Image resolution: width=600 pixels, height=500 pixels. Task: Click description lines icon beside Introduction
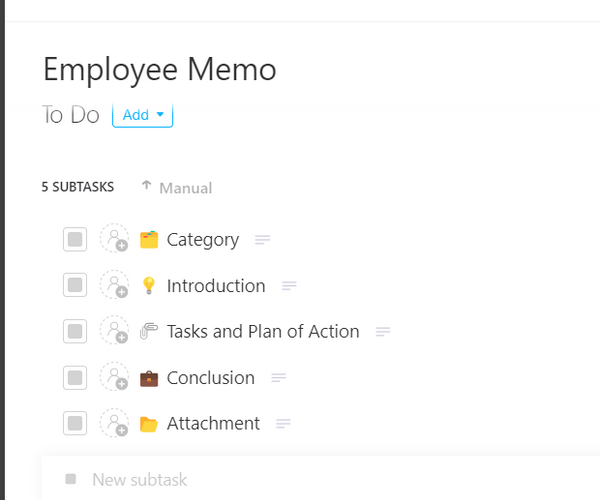point(289,286)
